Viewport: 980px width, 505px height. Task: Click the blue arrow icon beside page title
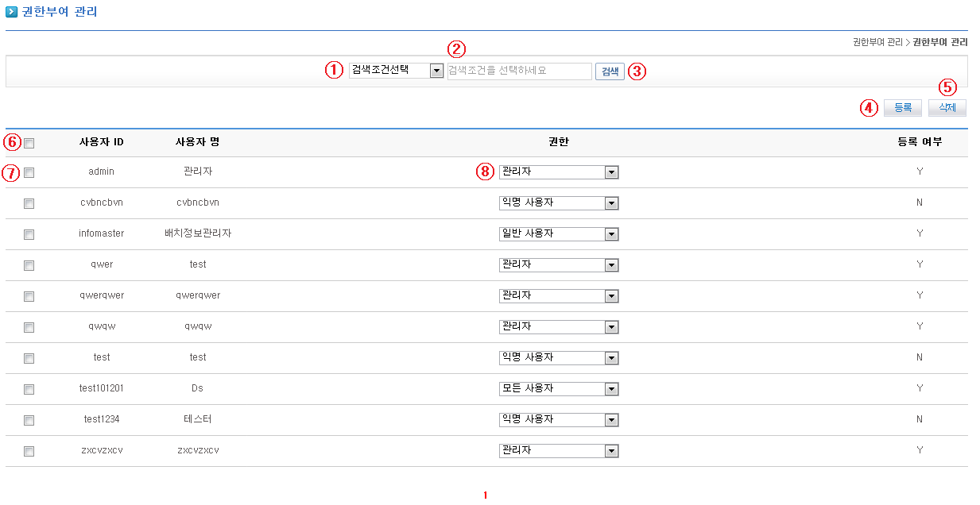click(x=12, y=12)
